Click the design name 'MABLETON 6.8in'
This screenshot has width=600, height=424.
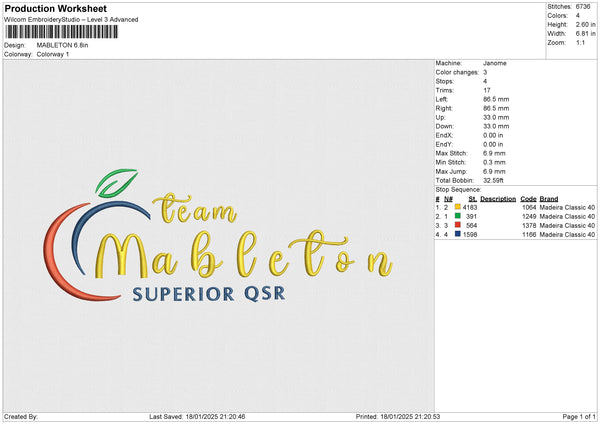click(62, 45)
